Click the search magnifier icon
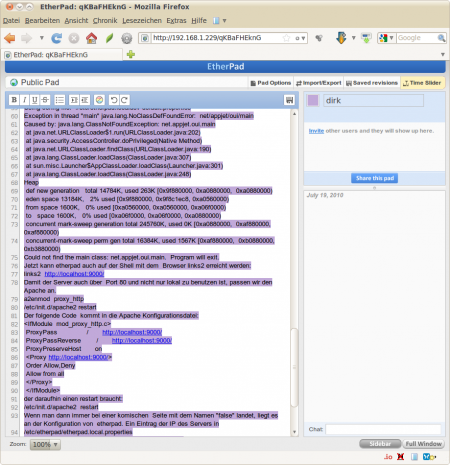Screen dimensions: 450x465 pyautogui.click(x=441, y=38)
